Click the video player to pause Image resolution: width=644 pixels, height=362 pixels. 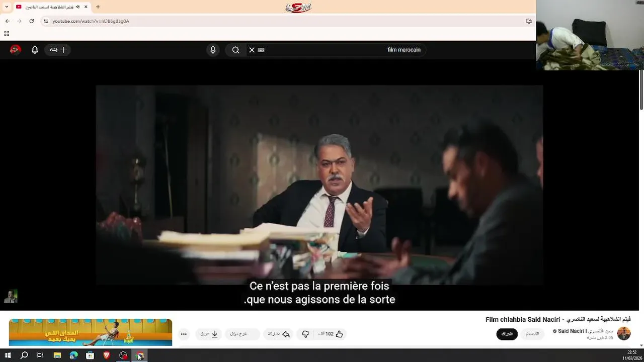pyautogui.click(x=319, y=185)
